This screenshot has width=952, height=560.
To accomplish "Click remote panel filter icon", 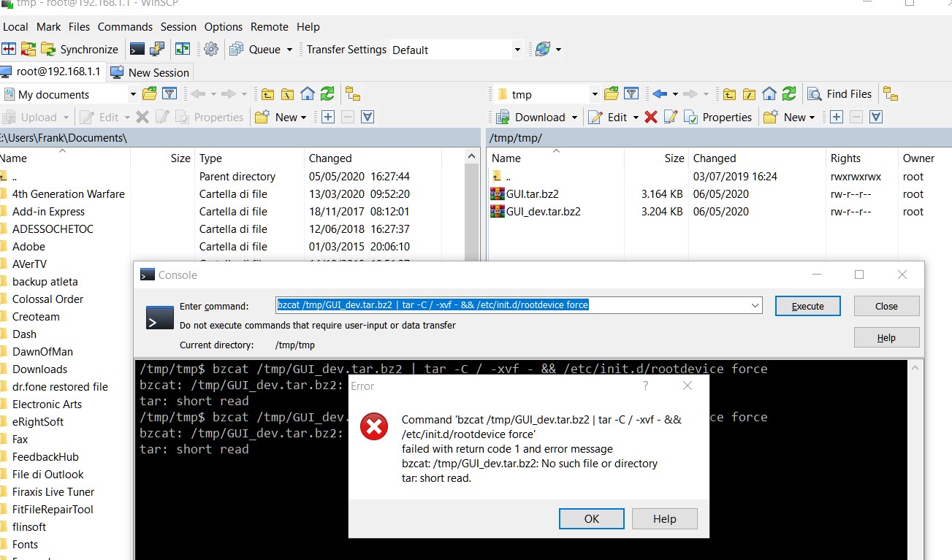I will click(631, 93).
